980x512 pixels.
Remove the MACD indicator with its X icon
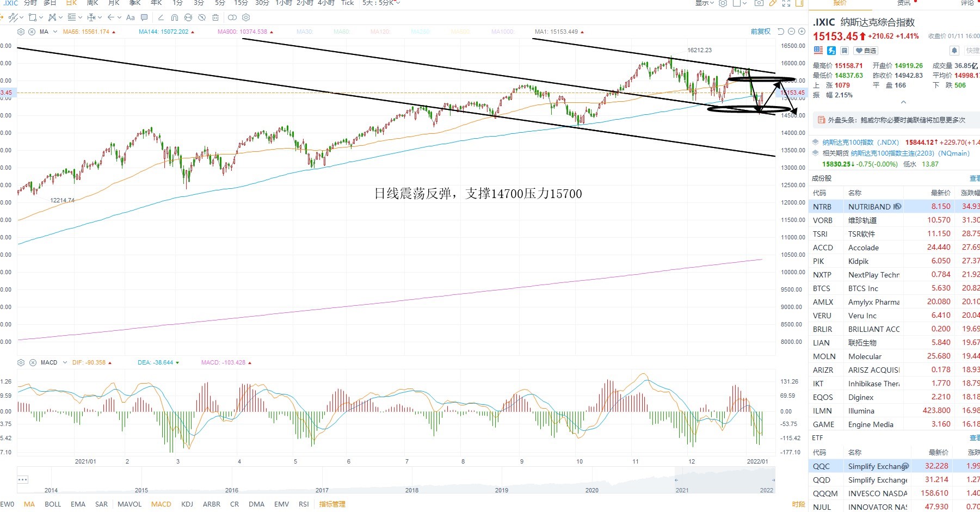tap(33, 362)
